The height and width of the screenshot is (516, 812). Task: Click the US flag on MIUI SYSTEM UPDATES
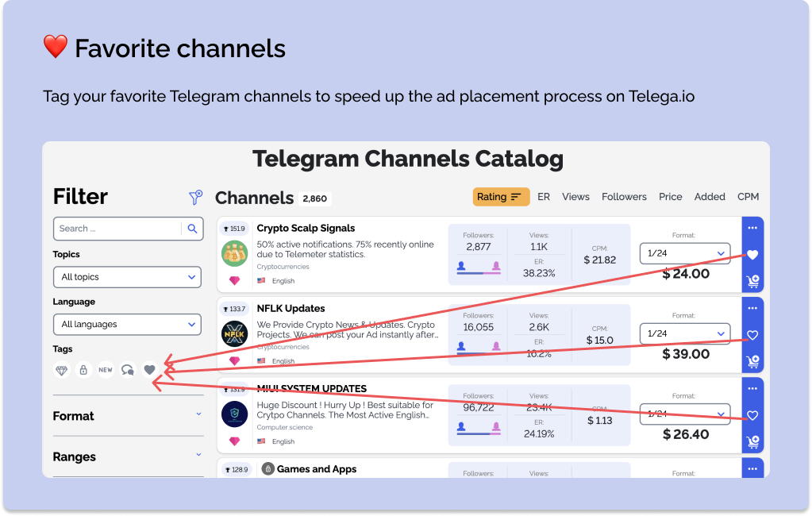[x=261, y=441]
